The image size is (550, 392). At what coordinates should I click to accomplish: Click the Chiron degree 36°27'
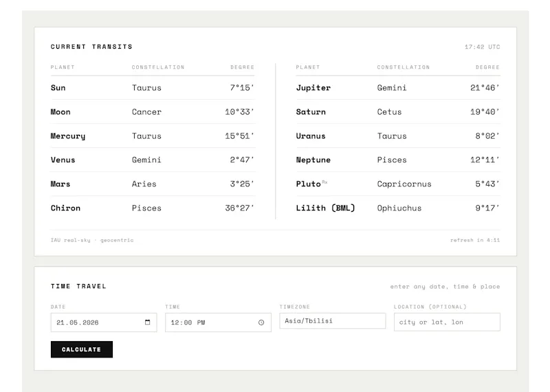(239, 208)
